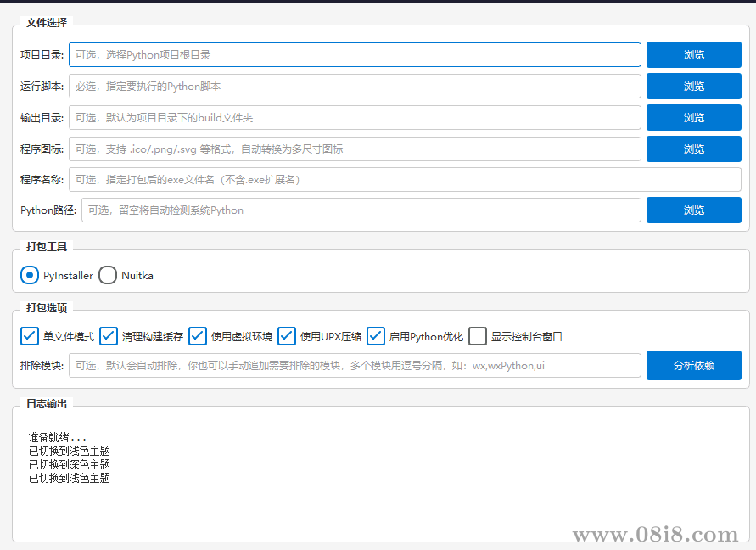Browse for a 程序图标 icon file
The image size is (756, 550).
[693, 149]
